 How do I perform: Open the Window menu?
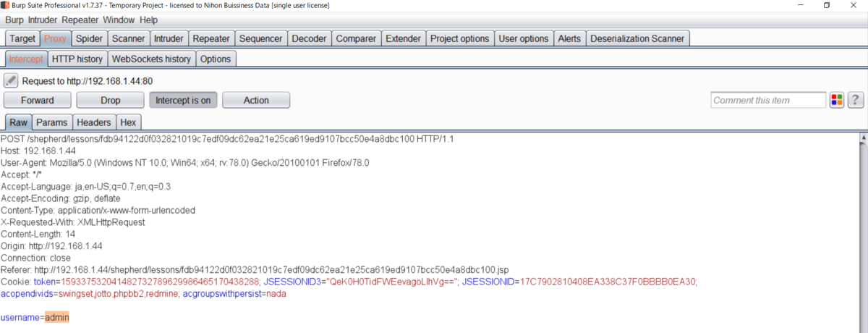click(x=119, y=20)
